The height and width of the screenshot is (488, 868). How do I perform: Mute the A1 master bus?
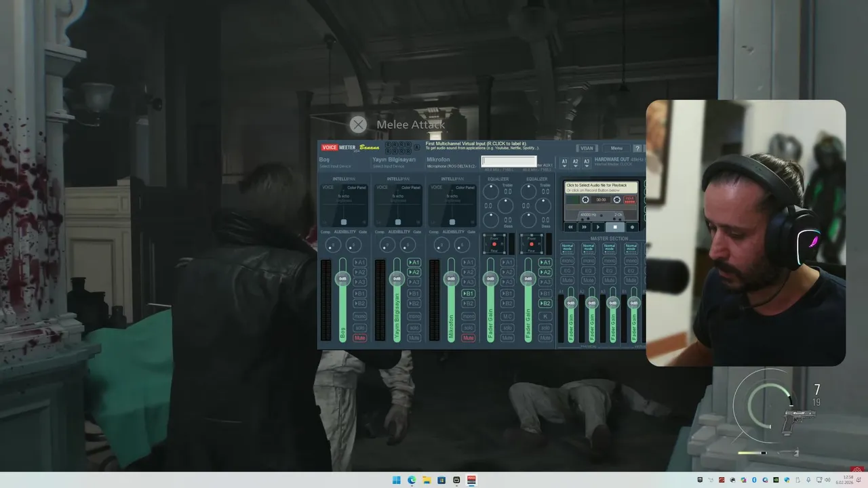[567, 280]
